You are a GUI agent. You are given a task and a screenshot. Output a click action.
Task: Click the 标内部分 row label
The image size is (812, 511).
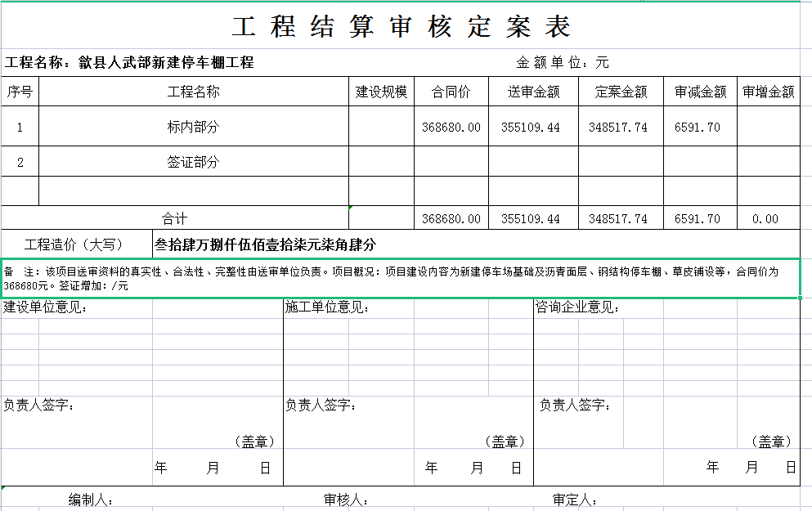point(192,126)
